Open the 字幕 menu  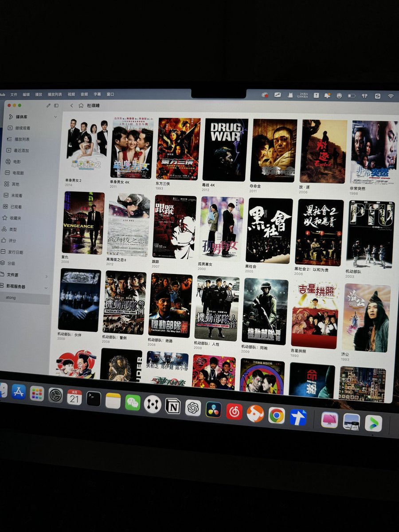[98, 94]
